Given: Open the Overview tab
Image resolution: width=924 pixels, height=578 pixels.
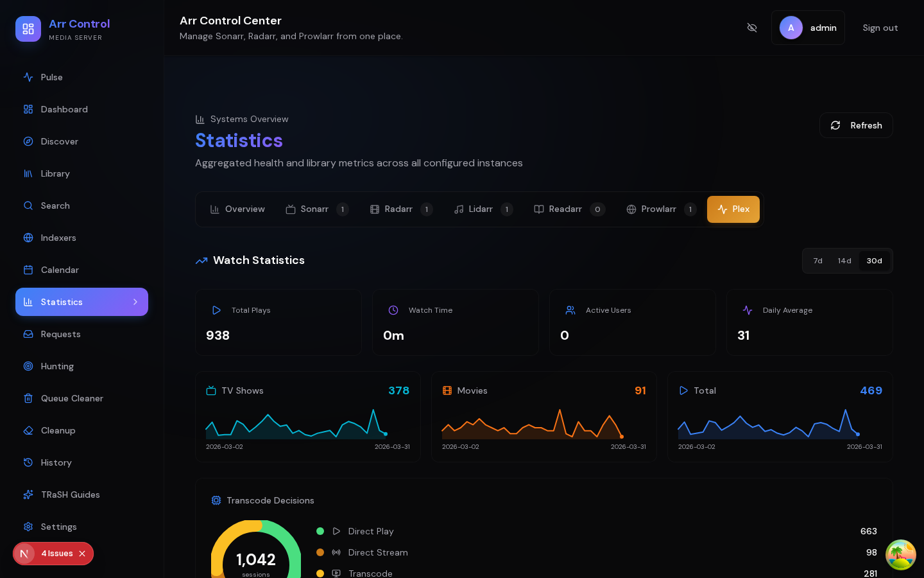Looking at the screenshot, I should click(237, 209).
